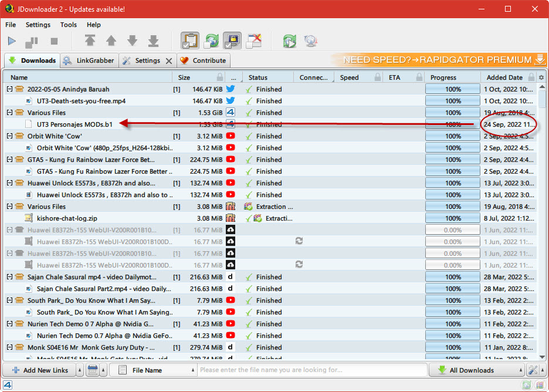Close the Settings tab

(x=169, y=61)
